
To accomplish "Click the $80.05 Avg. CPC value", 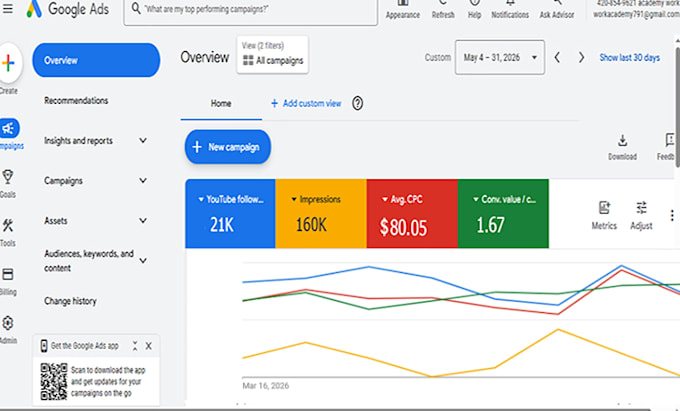I will (403, 227).
